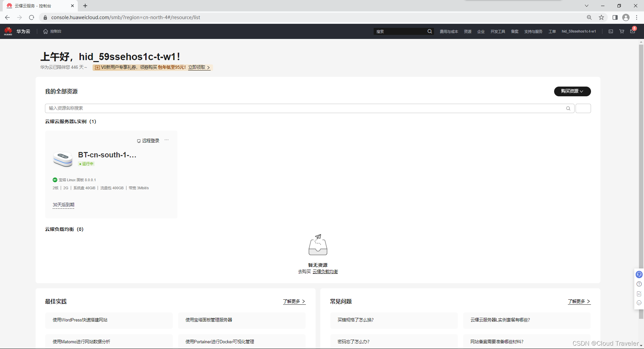Open the 企业 menu
This screenshot has width=644, height=349.
tap(481, 31)
